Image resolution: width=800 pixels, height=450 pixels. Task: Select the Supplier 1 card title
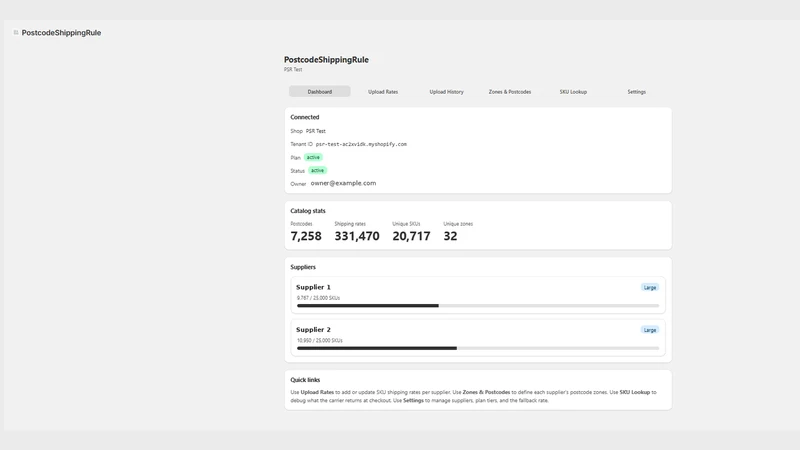(313, 287)
